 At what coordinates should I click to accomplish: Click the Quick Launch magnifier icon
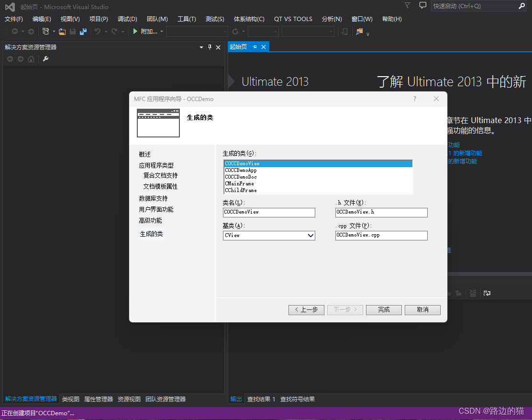(521, 6)
